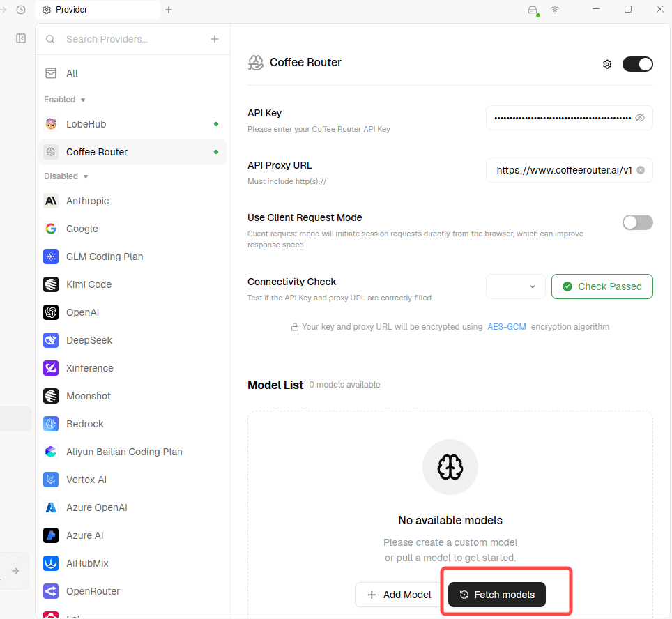
Task: Click the Add Model button
Action: coord(399,595)
